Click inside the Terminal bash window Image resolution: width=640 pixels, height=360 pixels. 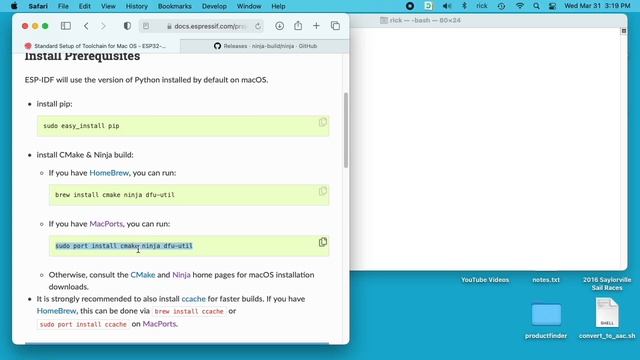pyautogui.click(x=485, y=148)
